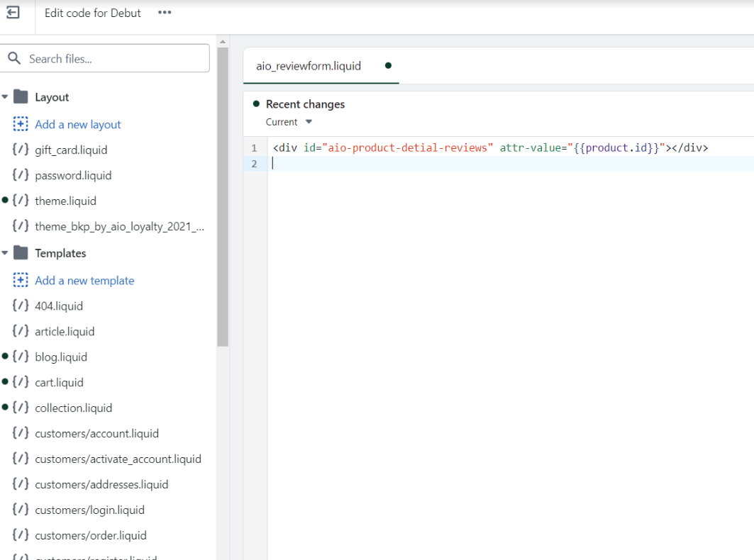Open collection.liquid template
This screenshot has height=560, width=754.
(x=74, y=408)
